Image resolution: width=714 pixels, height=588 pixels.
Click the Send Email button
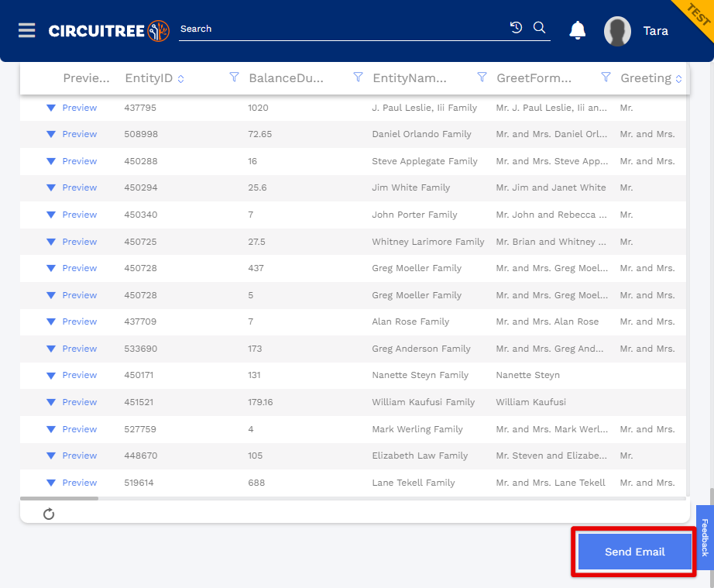click(635, 552)
